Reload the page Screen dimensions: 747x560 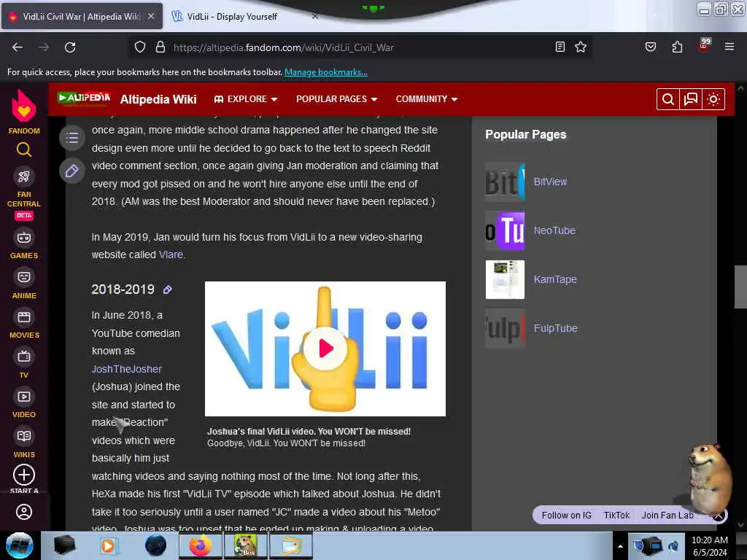click(70, 47)
